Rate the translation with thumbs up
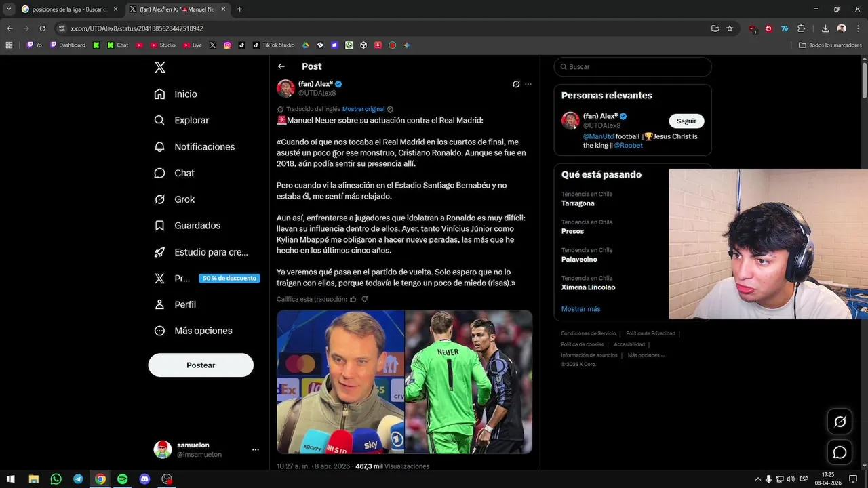This screenshot has height=488, width=868. point(353,299)
